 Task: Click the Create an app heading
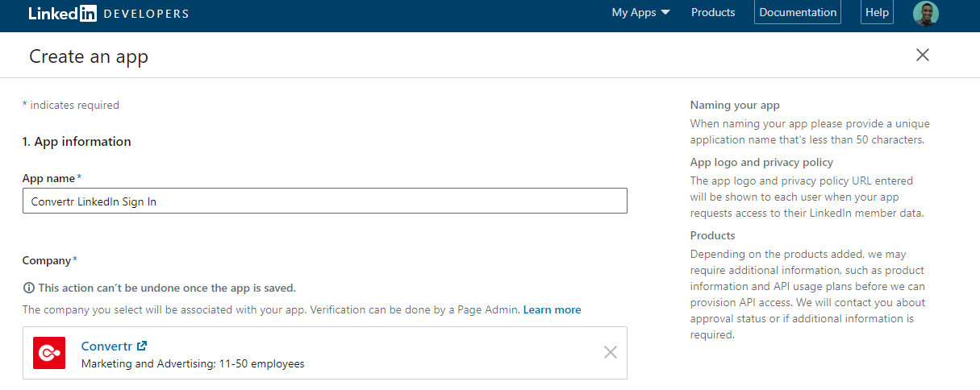pos(89,56)
